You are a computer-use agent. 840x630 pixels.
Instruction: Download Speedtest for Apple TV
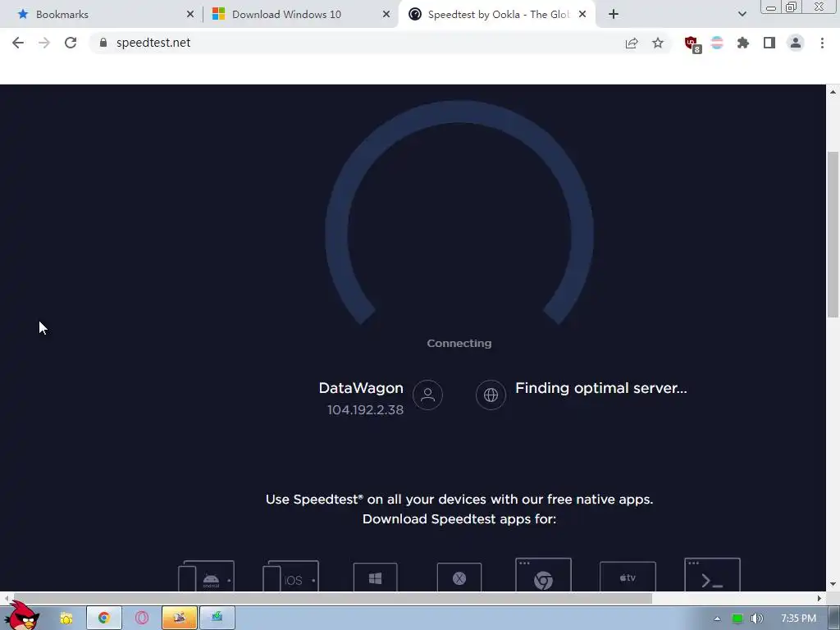point(628,577)
